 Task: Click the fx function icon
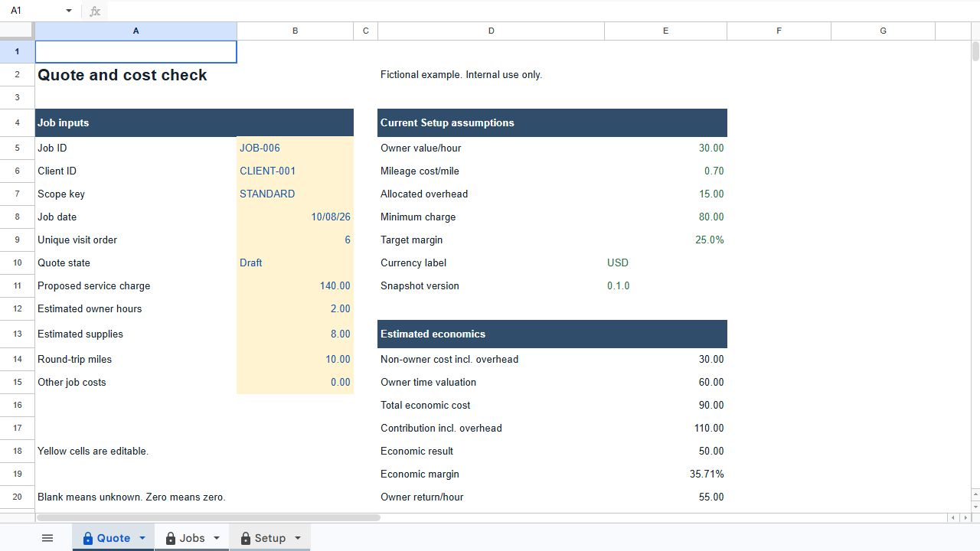pos(95,11)
